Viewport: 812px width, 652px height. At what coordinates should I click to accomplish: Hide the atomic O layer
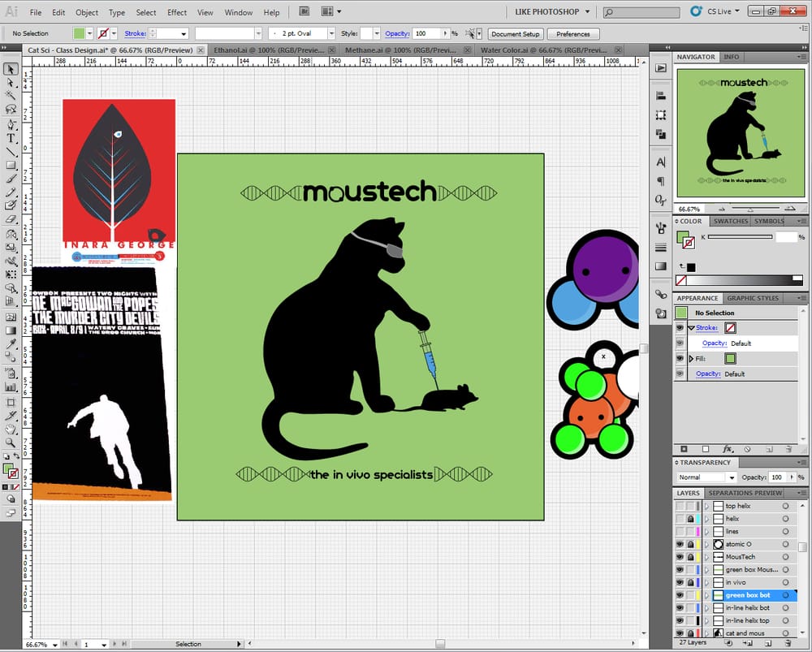click(680, 544)
